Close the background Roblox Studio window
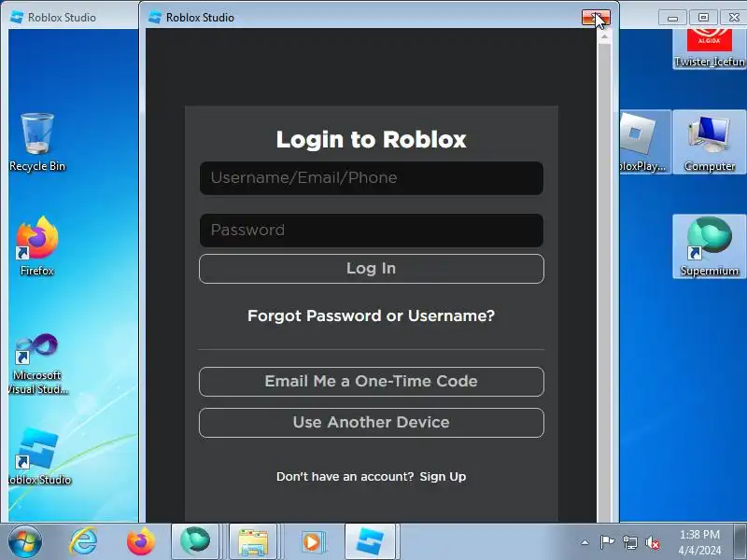The width and height of the screenshot is (747, 560). [734, 18]
